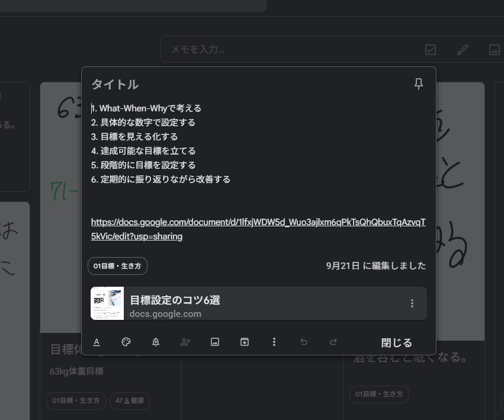This screenshot has height=420, width=504.
Task: Set a reminder with the bell icon
Action: [156, 342]
